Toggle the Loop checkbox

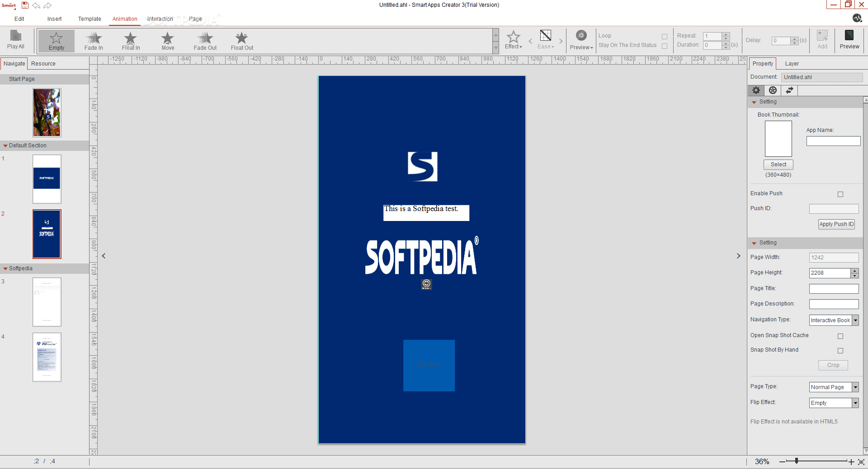pyautogui.click(x=665, y=37)
